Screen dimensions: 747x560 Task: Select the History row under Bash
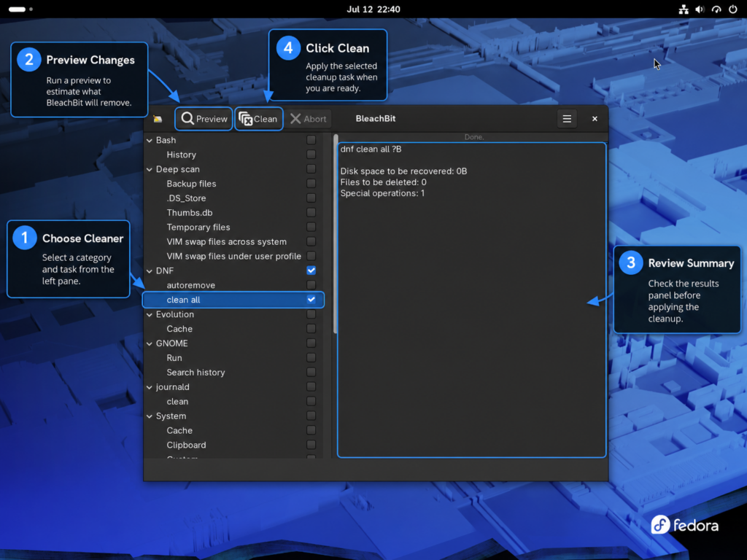coord(233,155)
